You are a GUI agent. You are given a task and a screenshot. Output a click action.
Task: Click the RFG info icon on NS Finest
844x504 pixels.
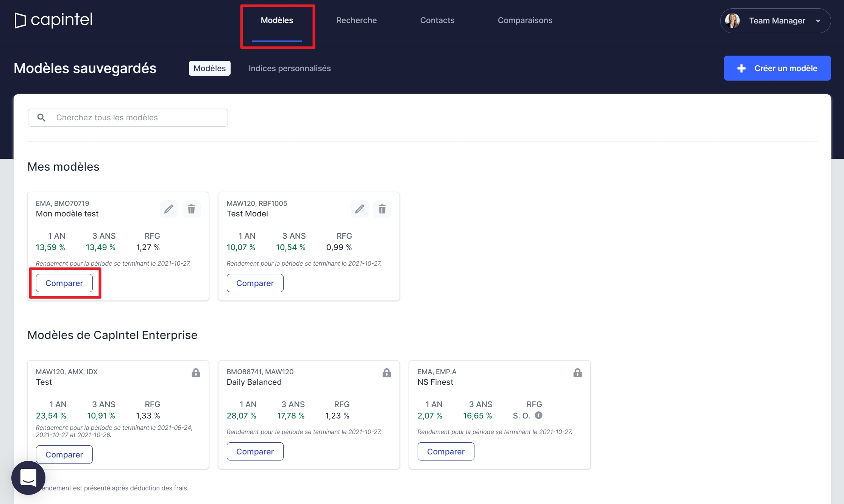click(x=538, y=415)
